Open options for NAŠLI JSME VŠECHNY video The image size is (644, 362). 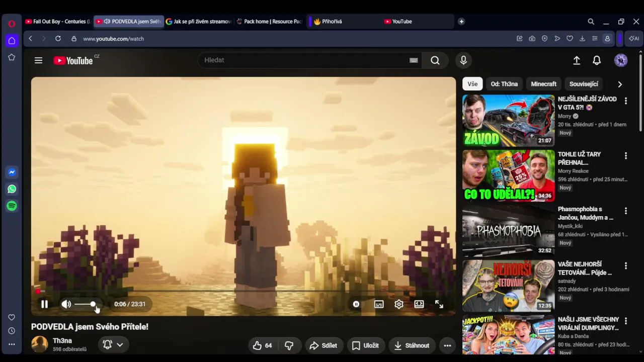(x=626, y=320)
